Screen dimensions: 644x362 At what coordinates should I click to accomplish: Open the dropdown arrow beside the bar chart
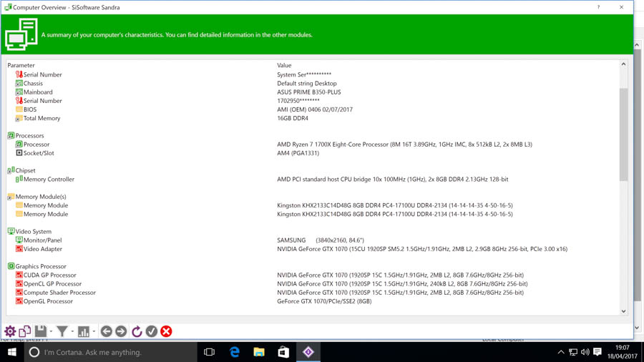[x=94, y=332]
